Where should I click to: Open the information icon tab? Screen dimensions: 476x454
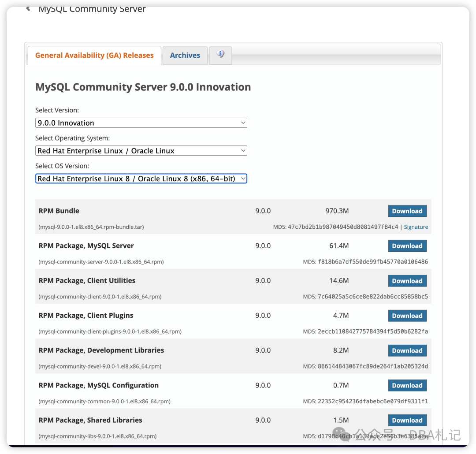220,55
